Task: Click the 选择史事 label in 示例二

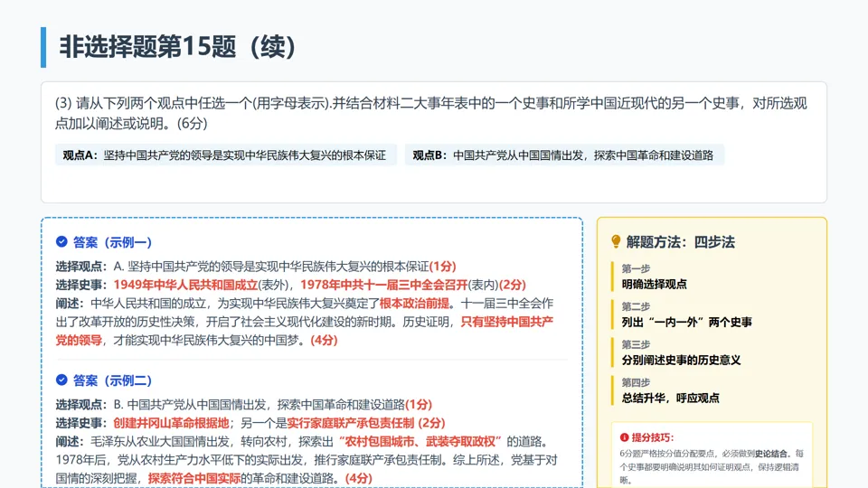Action: [80, 423]
